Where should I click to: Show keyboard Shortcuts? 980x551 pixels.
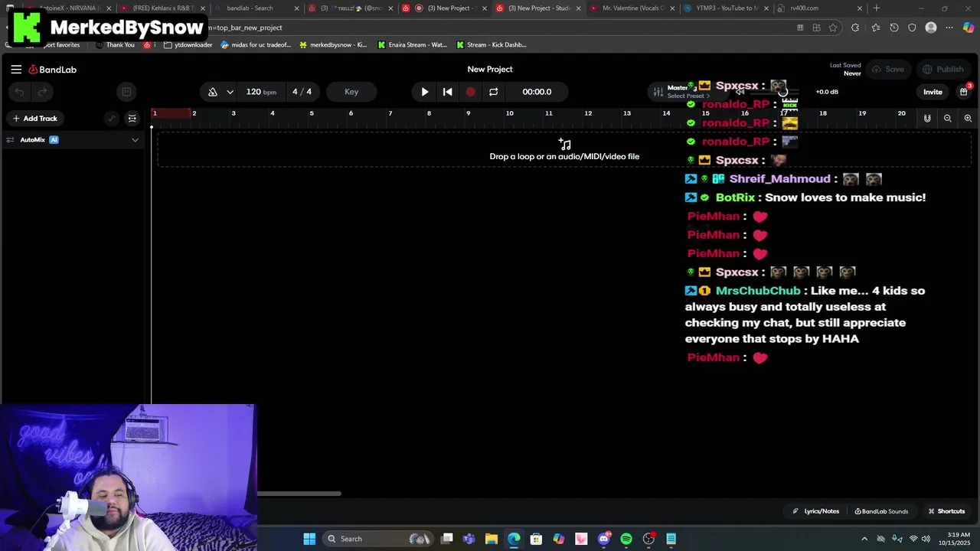click(x=946, y=511)
